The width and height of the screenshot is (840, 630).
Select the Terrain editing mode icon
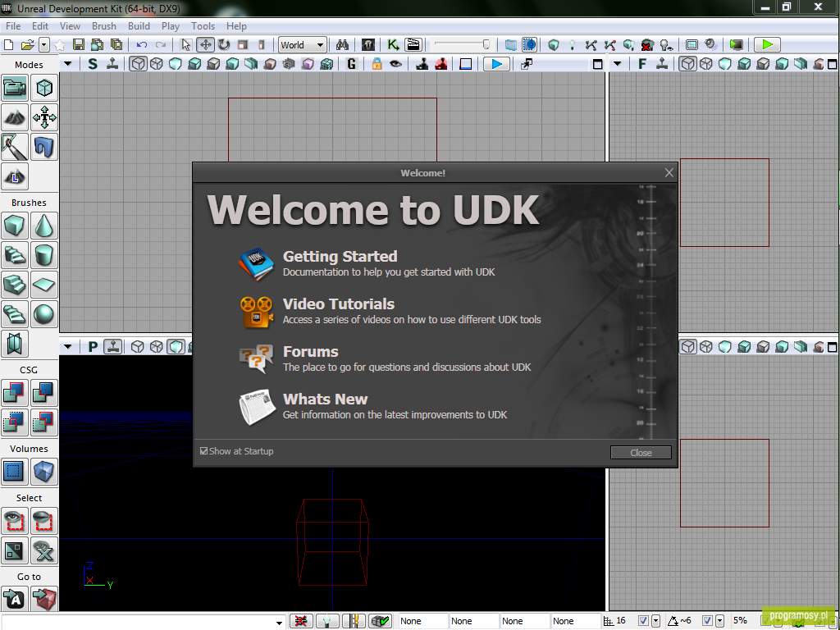[15, 117]
